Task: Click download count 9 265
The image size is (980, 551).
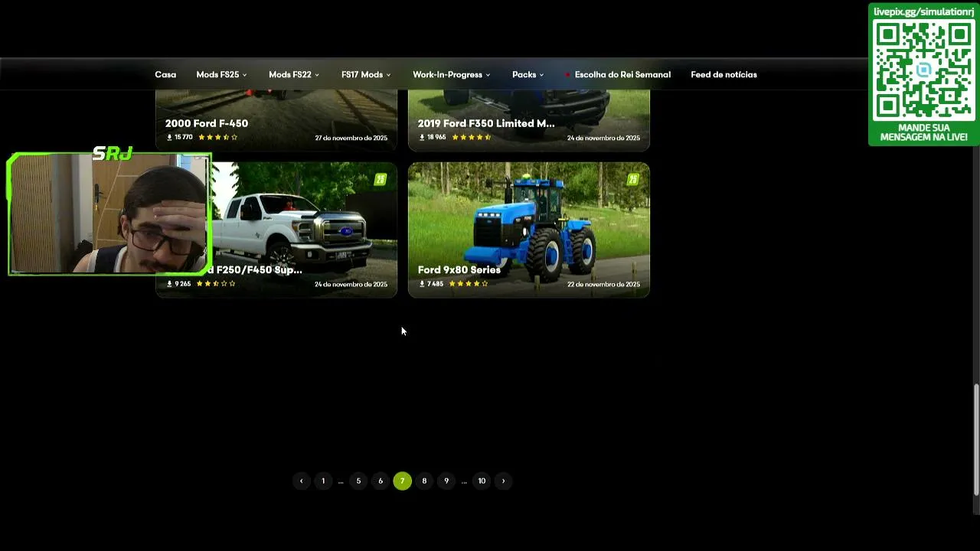Action: coord(183,284)
